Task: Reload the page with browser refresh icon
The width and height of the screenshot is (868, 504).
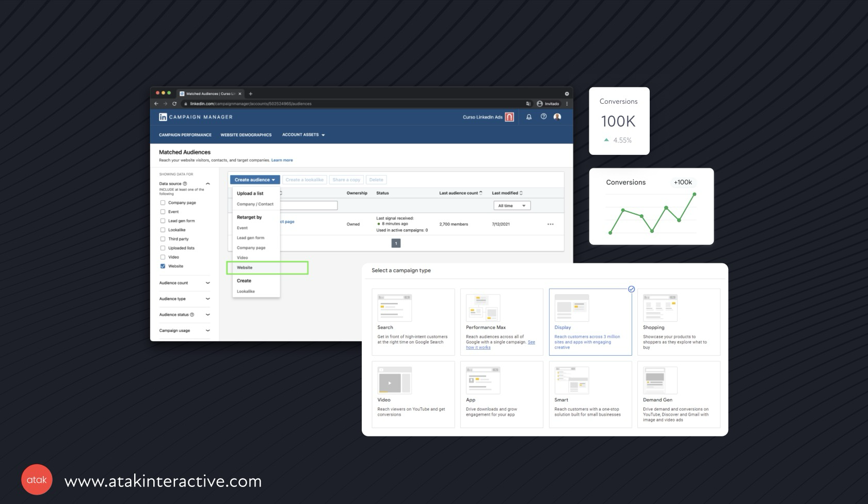Action: pos(174,104)
